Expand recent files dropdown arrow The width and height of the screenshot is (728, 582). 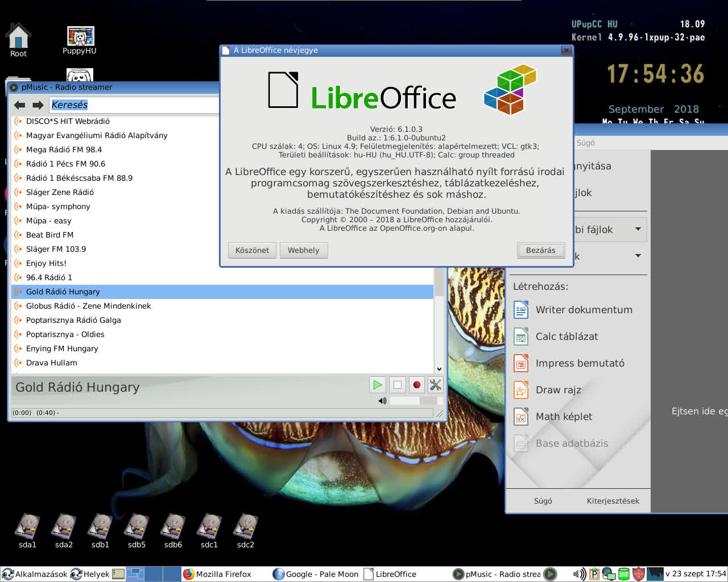tap(638, 229)
